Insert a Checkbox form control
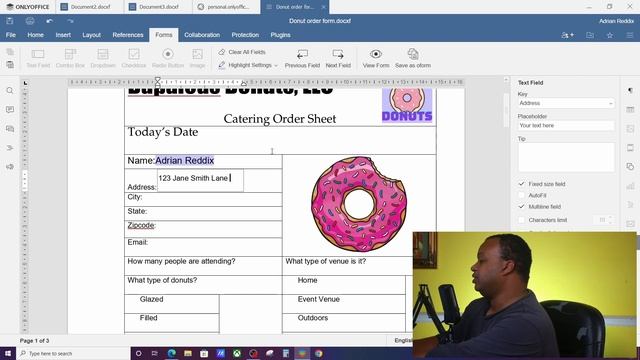 click(x=134, y=58)
